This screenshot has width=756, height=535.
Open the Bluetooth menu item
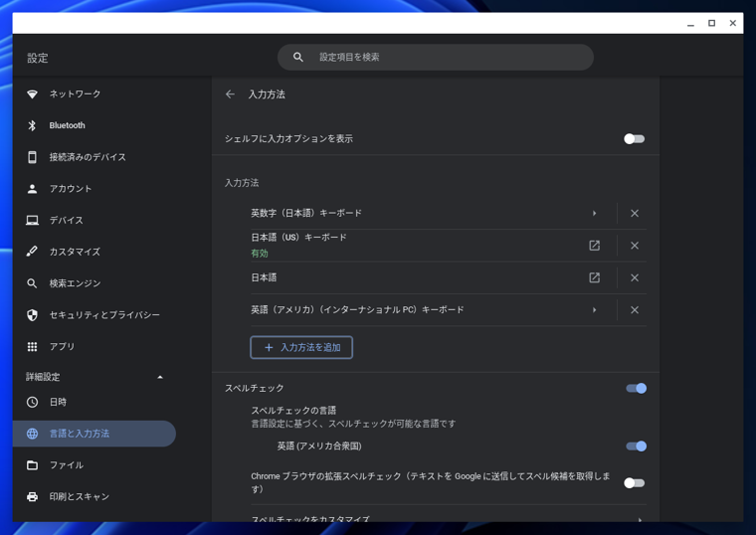point(67,125)
